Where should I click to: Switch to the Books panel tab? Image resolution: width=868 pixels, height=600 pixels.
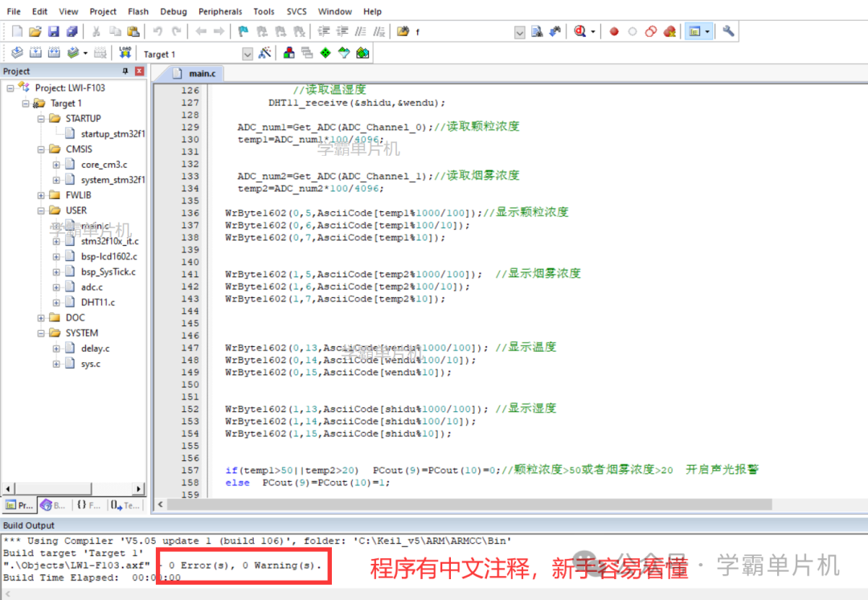54,505
